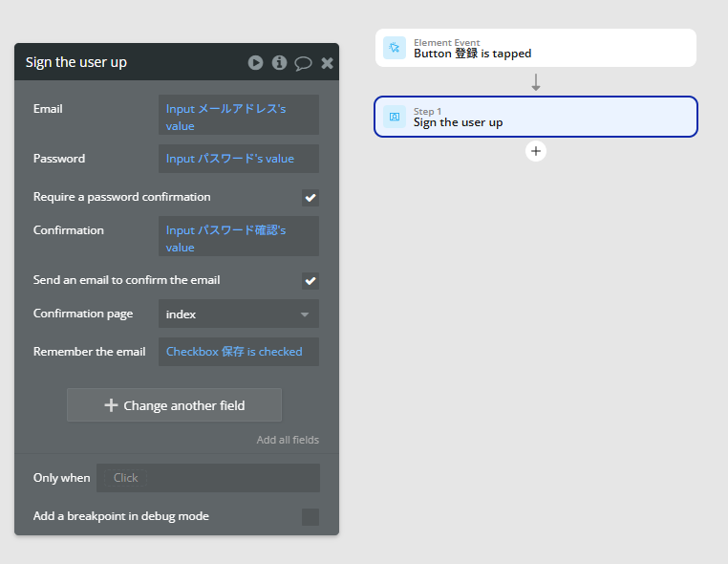
Task: Click the Add all fields link
Action: [288, 440]
